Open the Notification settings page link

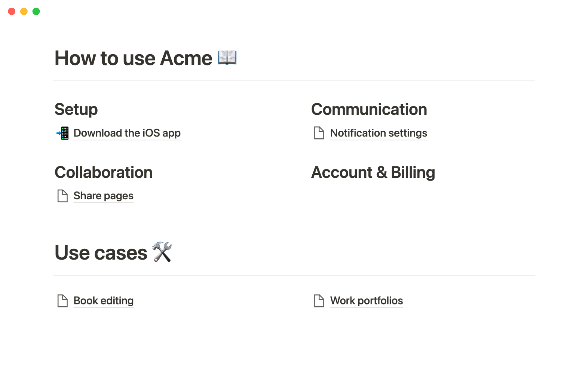point(378,133)
